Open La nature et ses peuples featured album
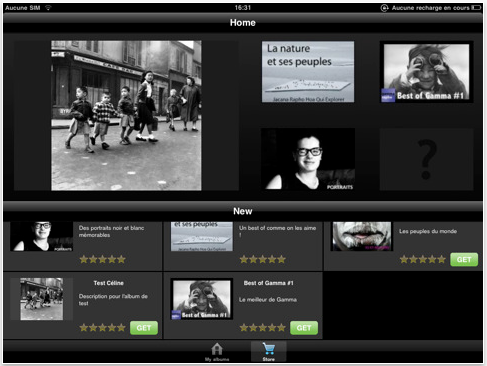This screenshot has width=487, height=366. pos(308,72)
